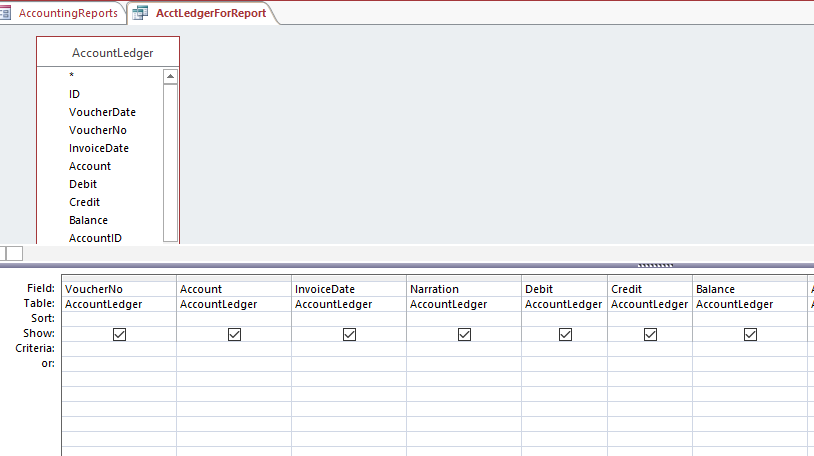Click Table cell under Credit column
Screen dimensions: 814x456
pyautogui.click(x=650, y=304)
